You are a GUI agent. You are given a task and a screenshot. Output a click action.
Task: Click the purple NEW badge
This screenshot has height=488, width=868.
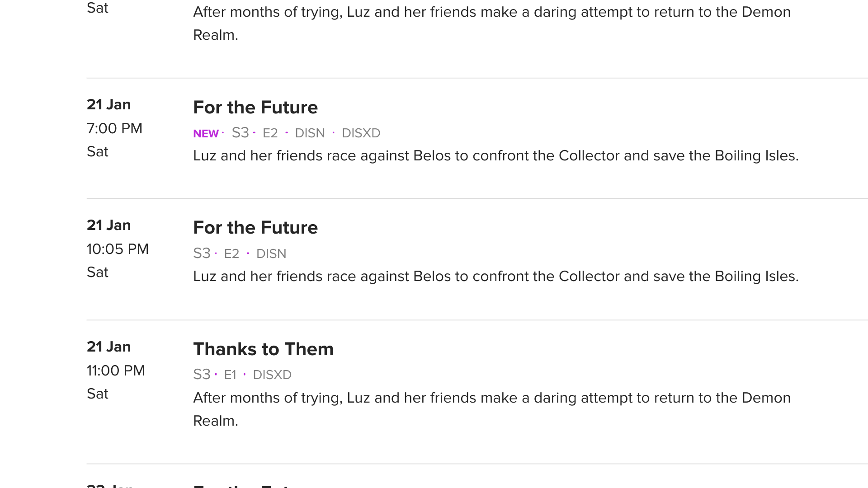coord(206,134)
